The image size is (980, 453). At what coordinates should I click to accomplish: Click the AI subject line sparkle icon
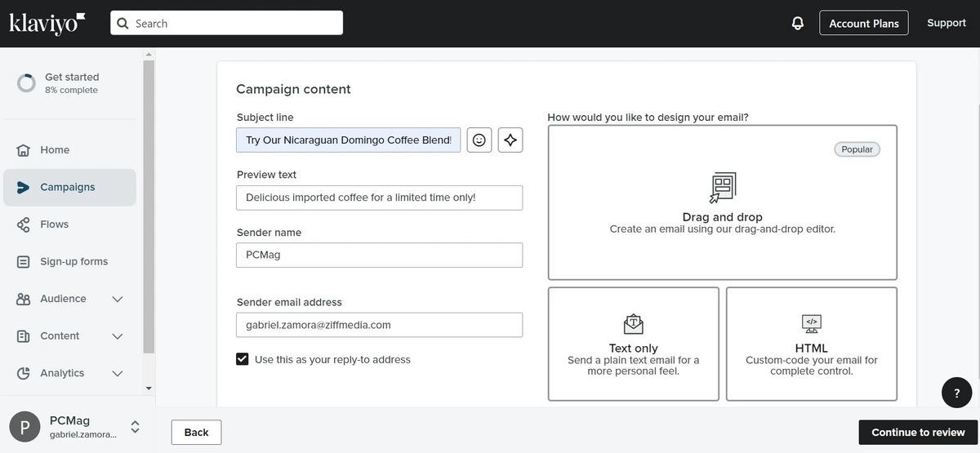[510, 140]
